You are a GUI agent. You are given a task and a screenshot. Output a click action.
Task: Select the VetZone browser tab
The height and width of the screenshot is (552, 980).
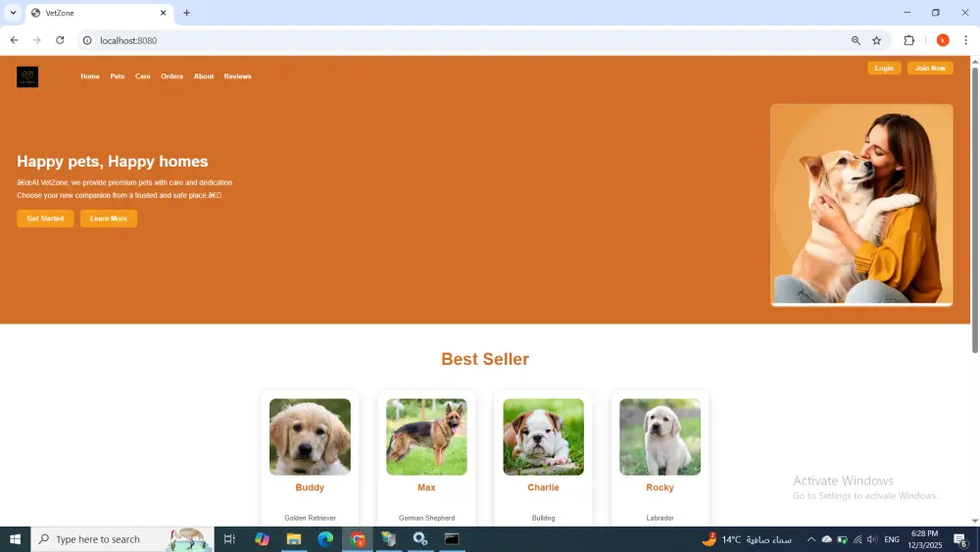click(99, 13)
